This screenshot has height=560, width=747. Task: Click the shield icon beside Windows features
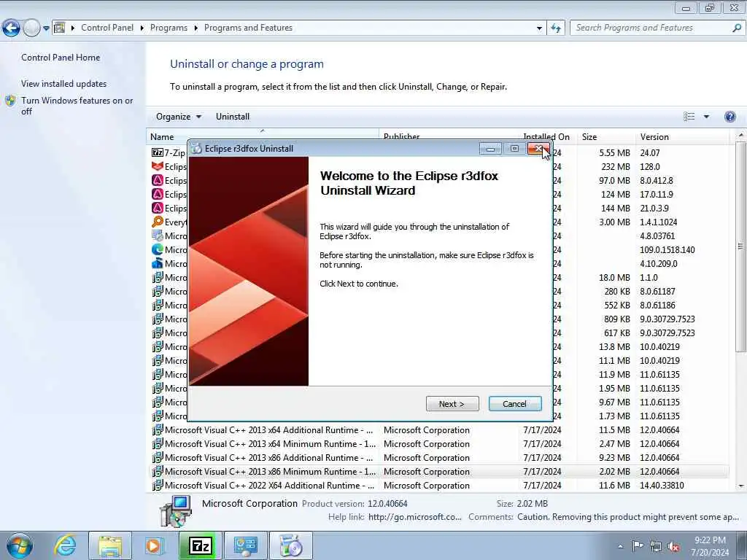click(10, 101)
